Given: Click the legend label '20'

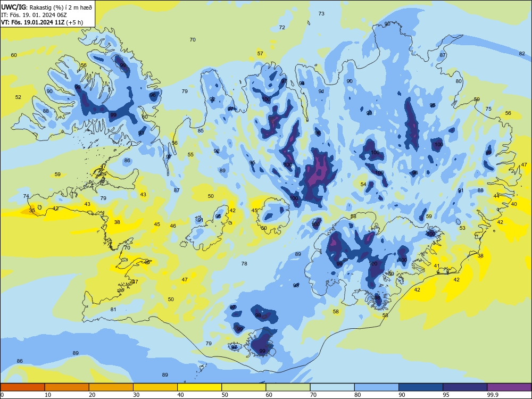Looking at the screenshot, I should click(92, 395).
